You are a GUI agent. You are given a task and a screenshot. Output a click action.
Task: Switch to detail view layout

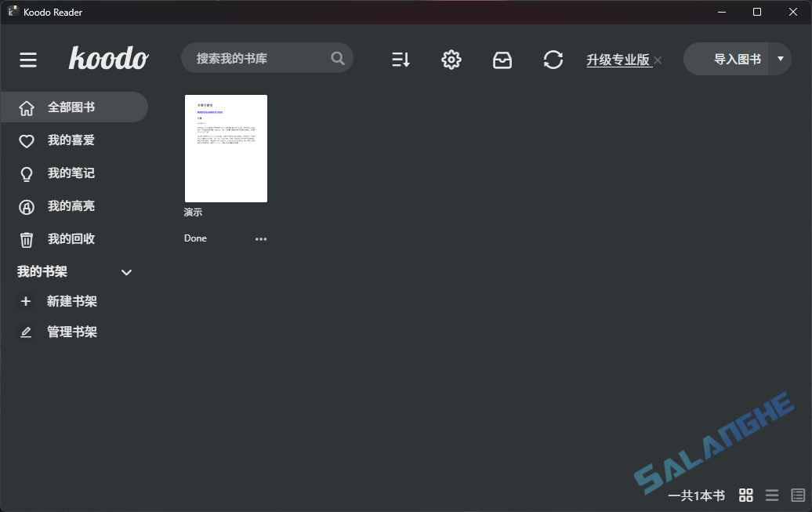[x=796, y=495]
